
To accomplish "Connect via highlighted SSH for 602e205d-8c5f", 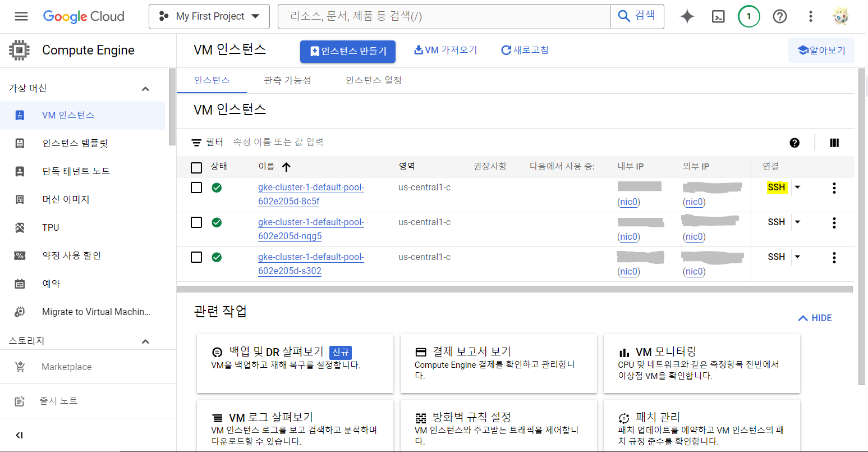I will point(777,188).
